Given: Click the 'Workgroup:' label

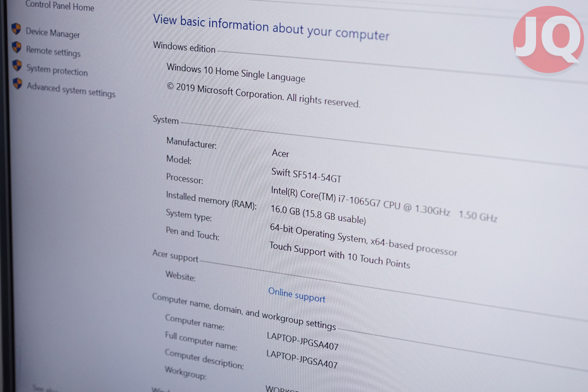Looking at the screenshot, I should click(x=185, y=373).
